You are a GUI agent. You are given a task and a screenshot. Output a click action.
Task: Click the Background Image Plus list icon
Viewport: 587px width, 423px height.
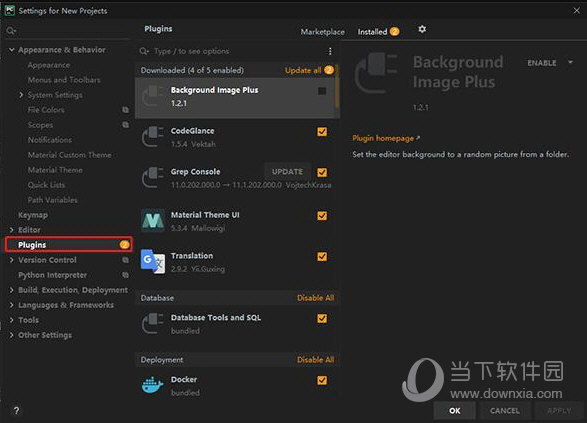(x=153, y=96)
